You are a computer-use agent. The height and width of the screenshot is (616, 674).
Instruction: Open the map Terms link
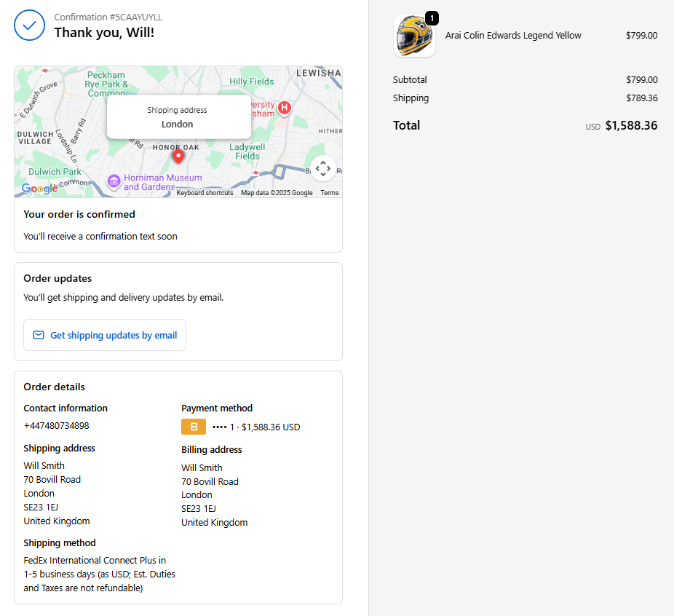point(329,193)
